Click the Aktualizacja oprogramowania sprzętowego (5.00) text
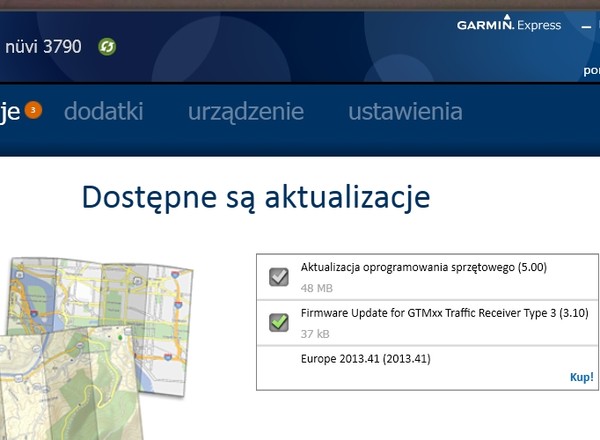The height and width of the screenshot is (440, 600). tap(424, 267)
